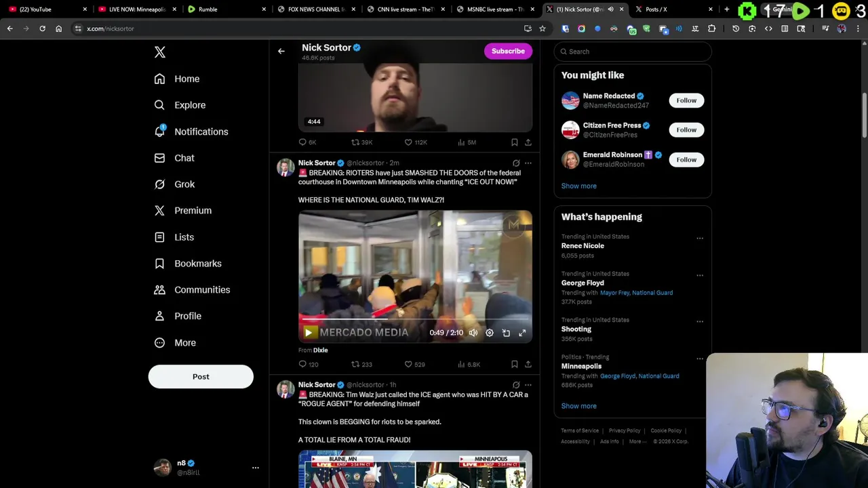Screen dimensions: 868x488
Task: Open the Terms of Service link
Action: click(580, 431)
